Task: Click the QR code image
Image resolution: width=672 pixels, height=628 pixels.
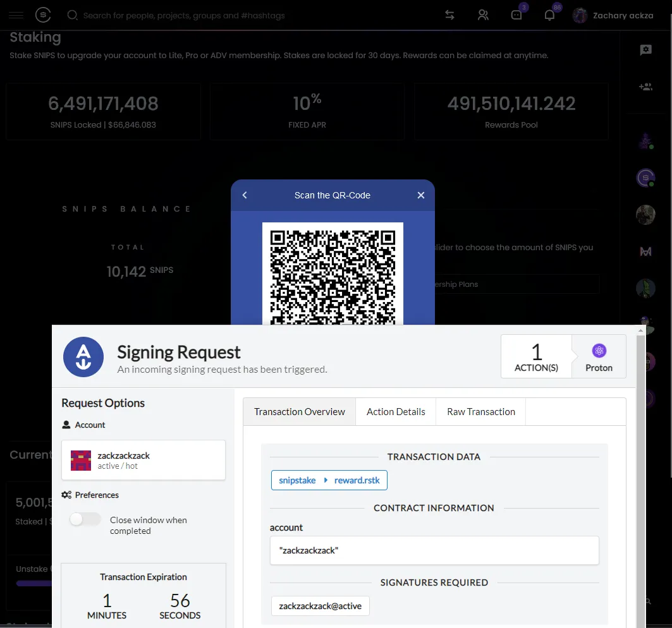Action: tap(333, 274)
